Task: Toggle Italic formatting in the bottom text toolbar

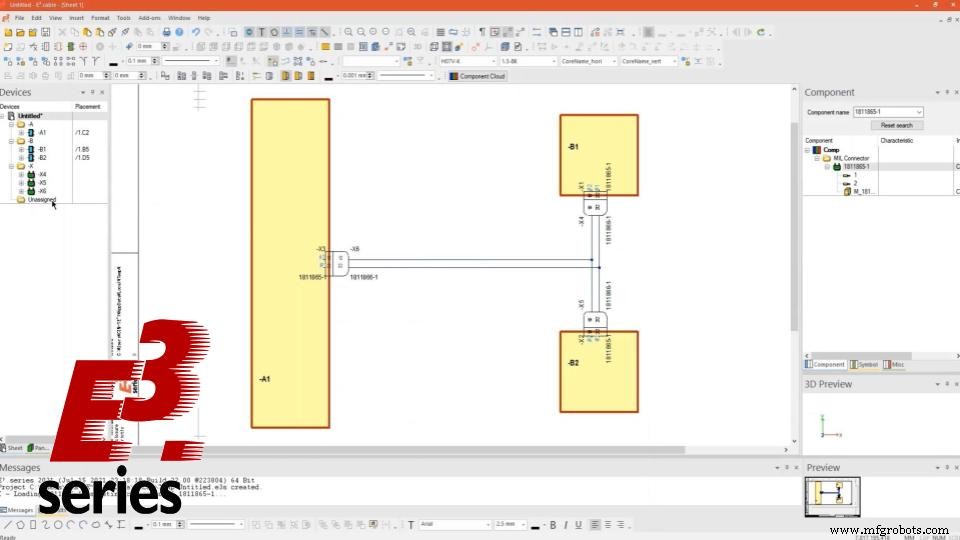Action: (x=565, y=525)
